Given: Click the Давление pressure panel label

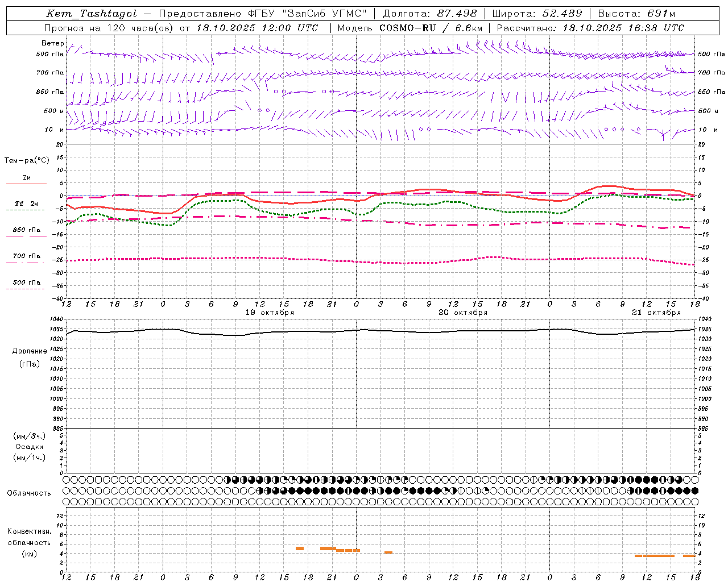Looking at the screenshot, I should 30,351.
